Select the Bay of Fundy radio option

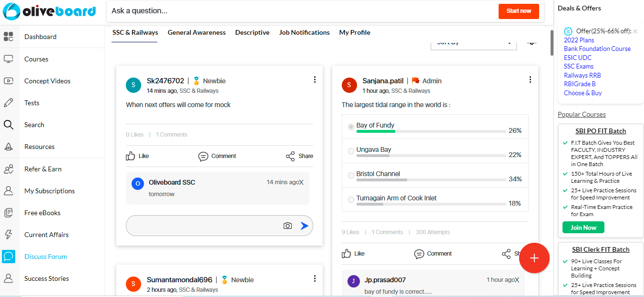[351, 127]
